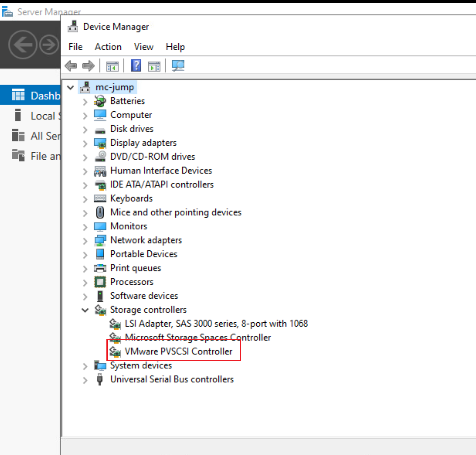Click the Scan for hardware changes icon
476x455 pixels.
tap(178, 66)
